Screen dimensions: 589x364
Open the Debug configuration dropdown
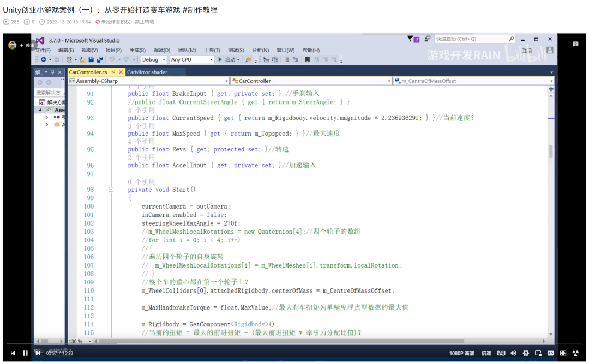point(154,59)
